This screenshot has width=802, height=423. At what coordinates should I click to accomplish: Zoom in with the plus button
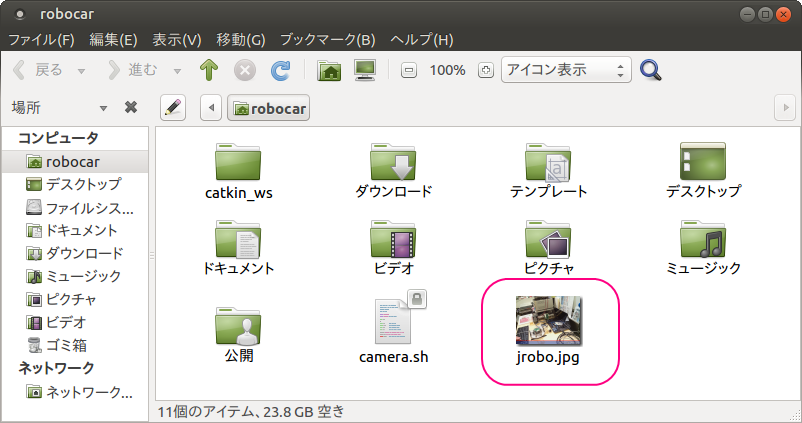coord(485,70)
